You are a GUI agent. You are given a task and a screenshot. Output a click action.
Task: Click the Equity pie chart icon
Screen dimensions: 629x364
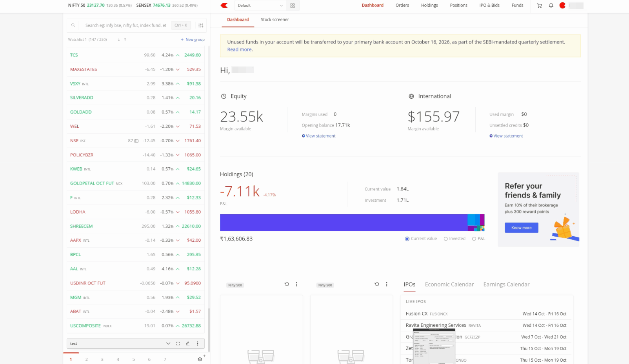point(224,96)
